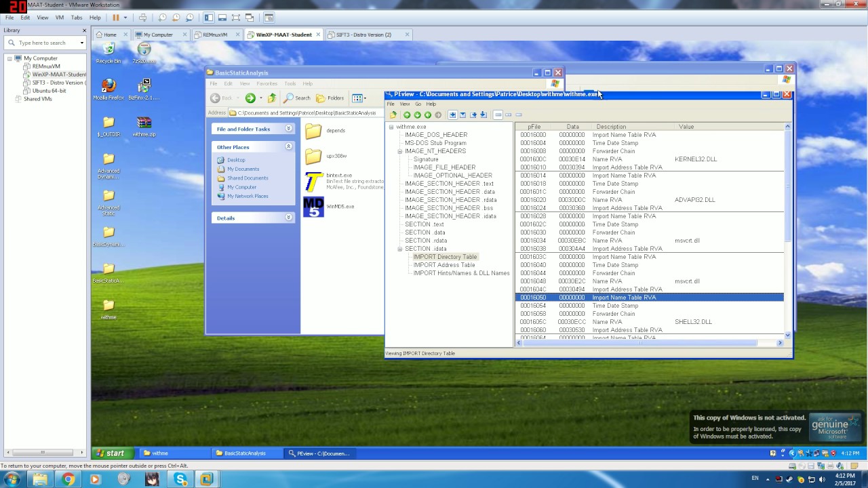Select Ubuntu 64-bit in VMware Library
Viewport: 868px width, 488px height.
(x=49, y=91)
